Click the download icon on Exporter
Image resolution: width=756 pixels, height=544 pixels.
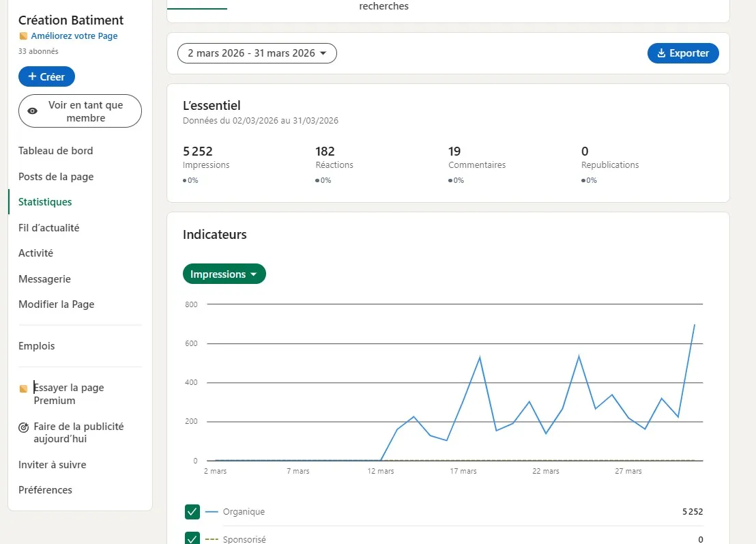(660, 53)
